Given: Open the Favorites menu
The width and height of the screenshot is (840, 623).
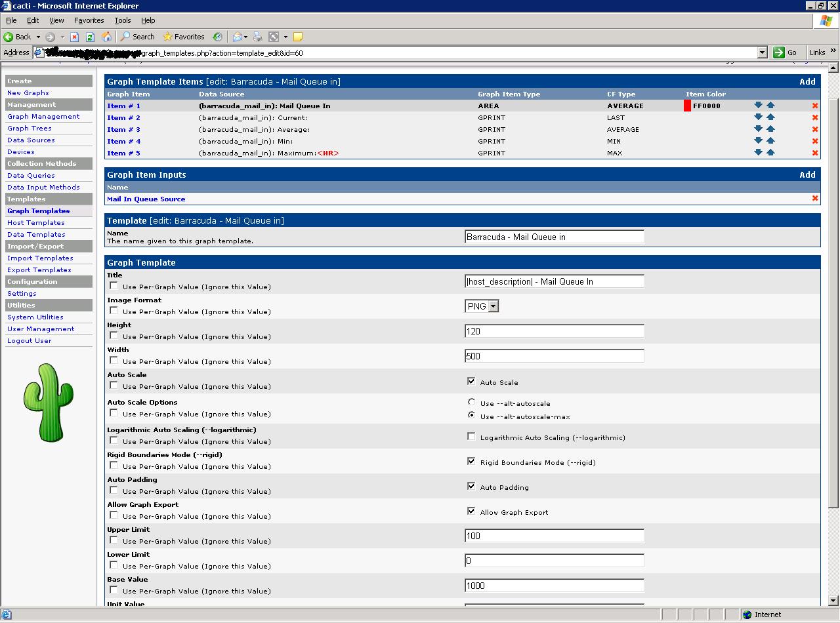Looking at the screenshot, I should (89, 20).
